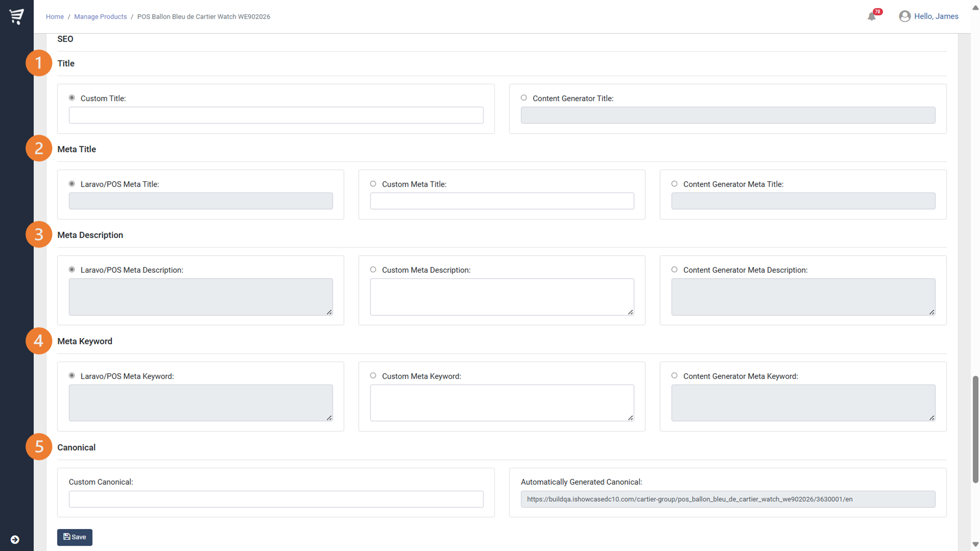Open Home breadcrumb link
The image size is (980, 551).
pyautogui.click(x=54, y=17)
